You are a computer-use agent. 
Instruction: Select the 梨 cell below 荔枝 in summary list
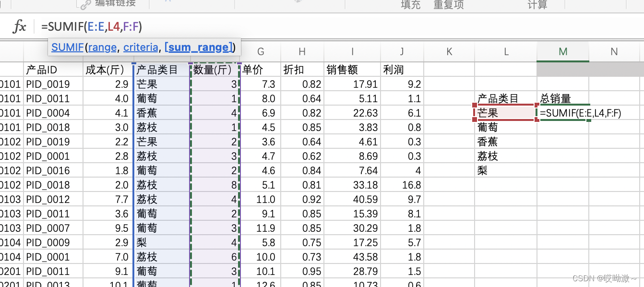point(506,170)
